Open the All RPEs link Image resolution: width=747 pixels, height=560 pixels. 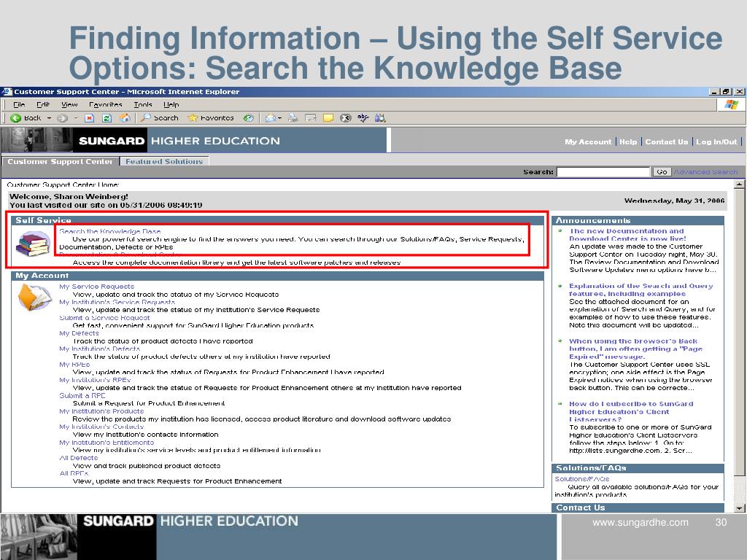(74, 472)
